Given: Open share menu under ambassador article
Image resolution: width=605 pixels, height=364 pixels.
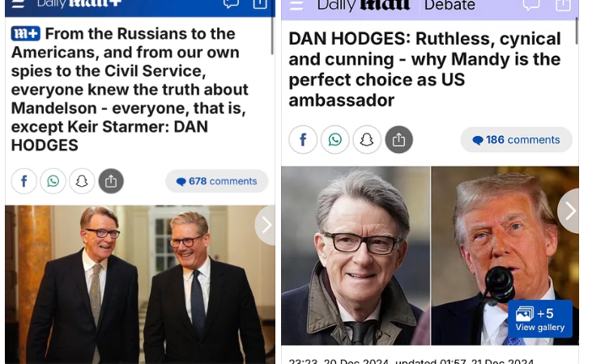Looking at the screenshot, I should [x=398, y=139].
